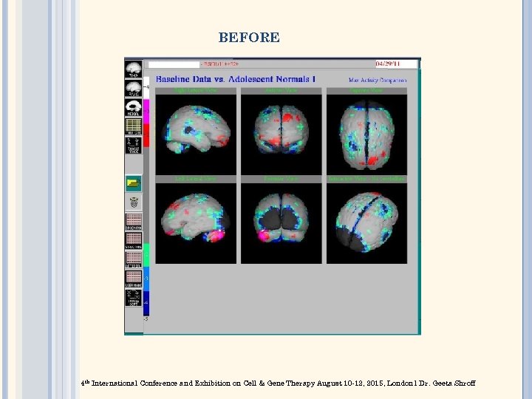Image resolution: width=532 pixels, height=399 pixels.
Task: Click the second brain surface icon
Action: pos(133,88)
